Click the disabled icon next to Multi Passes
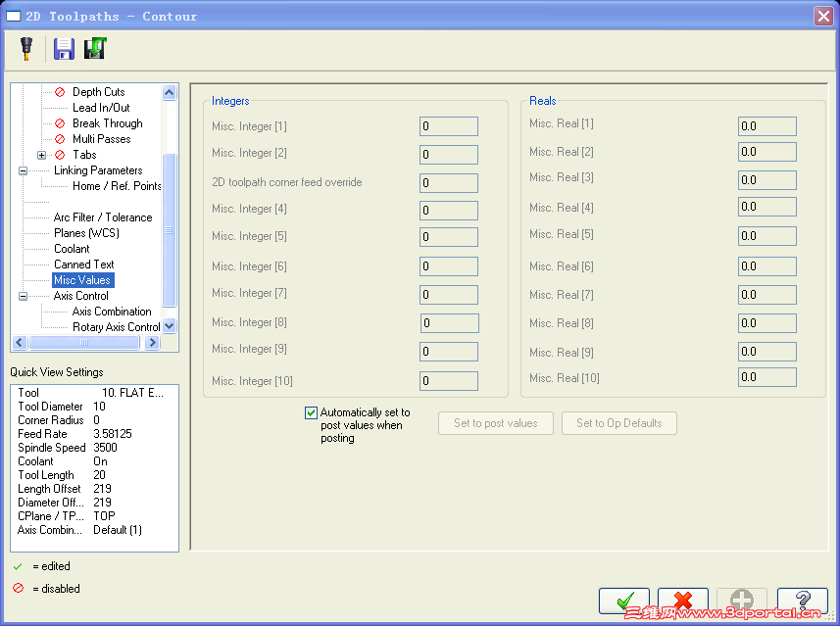Screen dimensions: 840x626 click(60, 139)
